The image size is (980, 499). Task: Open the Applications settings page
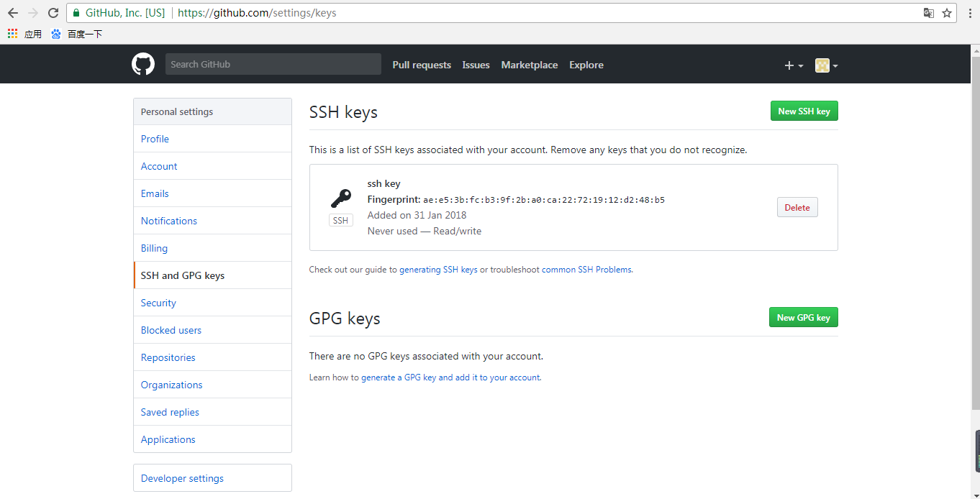[x=212, y=439]
